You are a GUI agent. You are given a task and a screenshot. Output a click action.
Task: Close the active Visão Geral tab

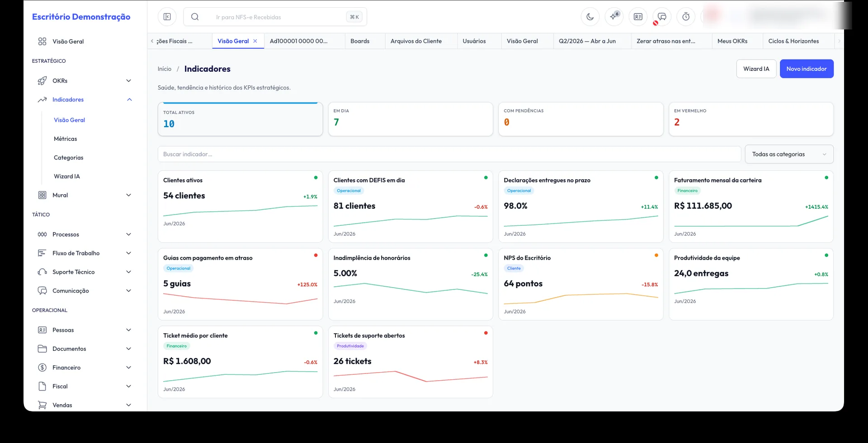click(x=255, y=41)
